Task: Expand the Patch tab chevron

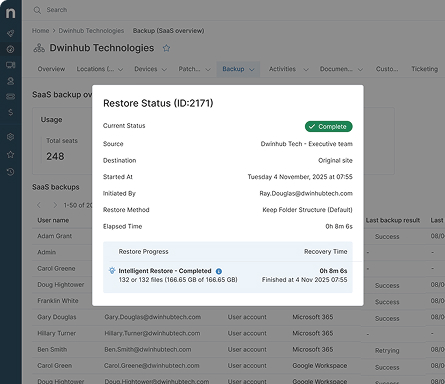Action: click(x=208, y=70)
